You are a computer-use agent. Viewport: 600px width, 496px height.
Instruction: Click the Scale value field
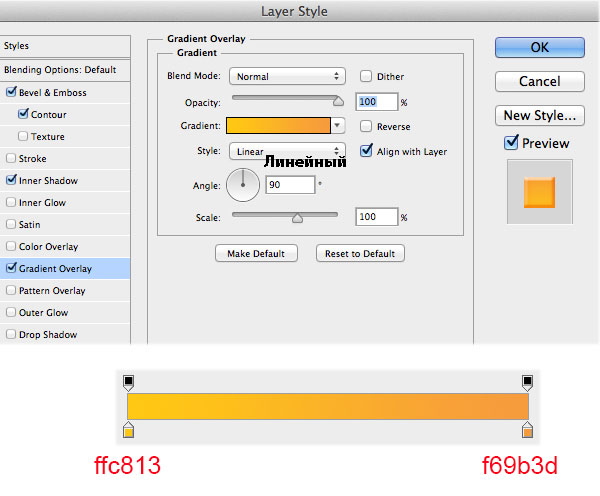(377, 217)
